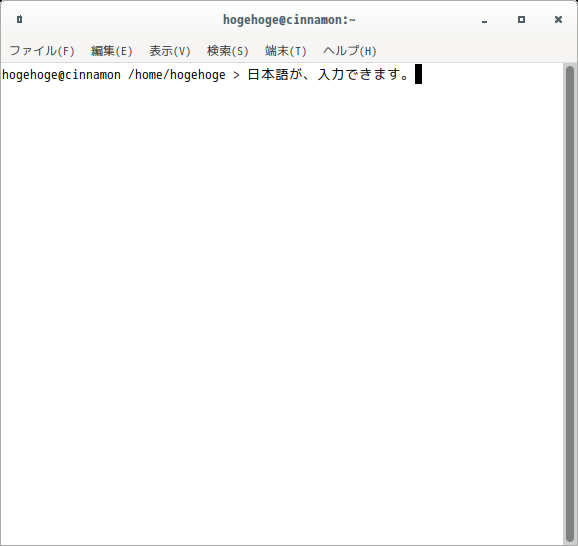Open the ファイル(F) menu
The image size is (578, 546).
[42, 51]
